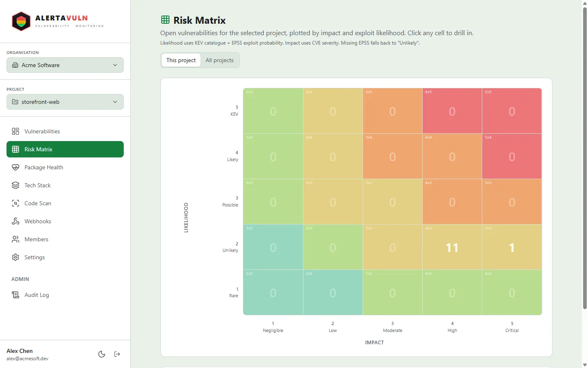Click the KEV likelihood axis label
Image resolution: width=588 pixels, height=368 pixels.
[x=234, y=114]
